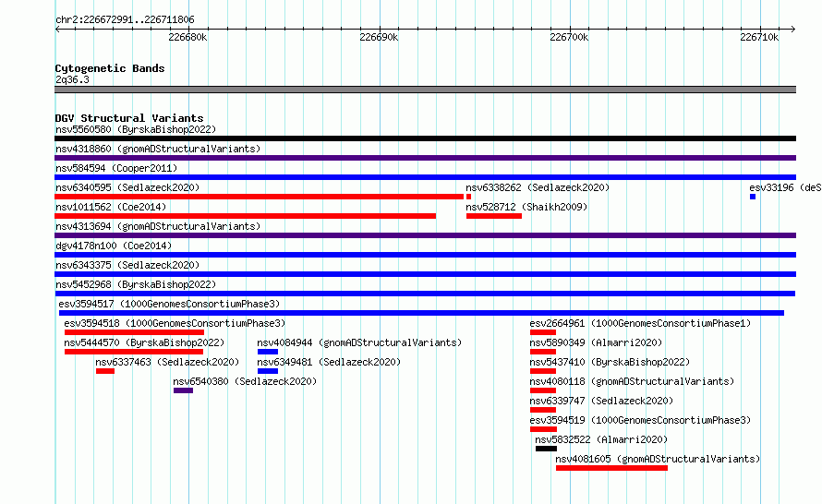
Task: Click the red bar under nsv1011562
Action: pyautogui.click(x=246, y=216)
